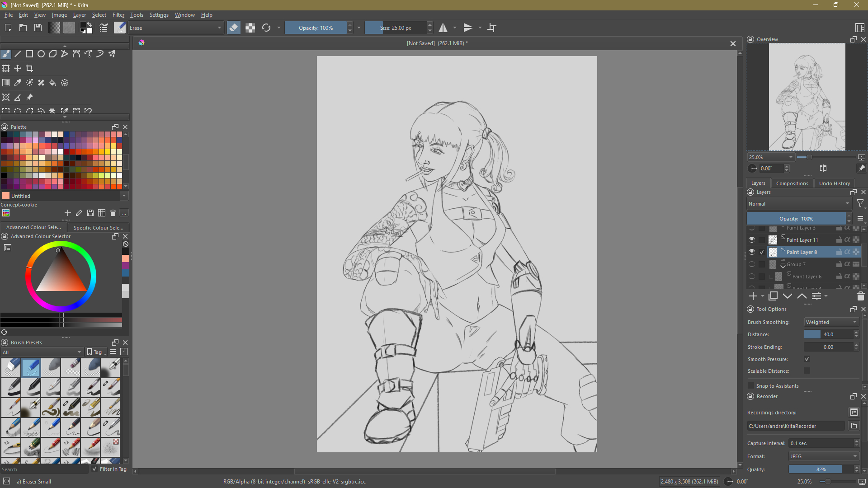The height and width of the screenshot is (488, 868).
Task: Adjust the brush Opacity slider in toolbar
Action: (x=316, y=28)
